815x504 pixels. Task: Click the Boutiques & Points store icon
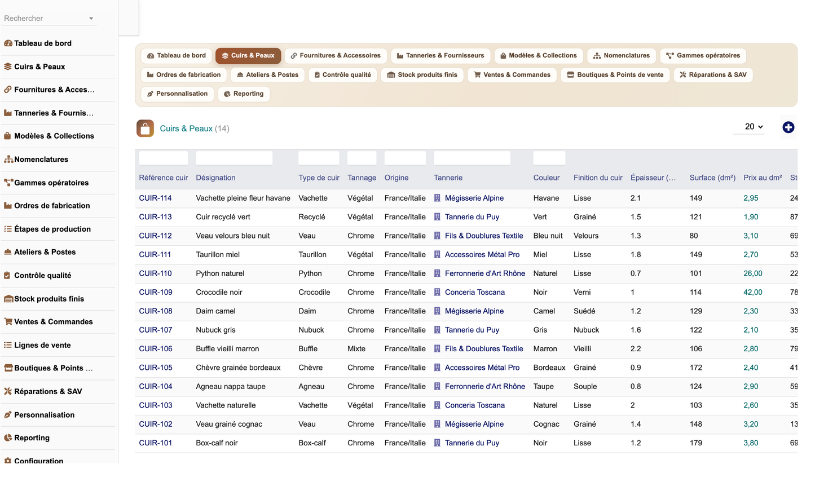pyautogui.click(x=8, y=368)
